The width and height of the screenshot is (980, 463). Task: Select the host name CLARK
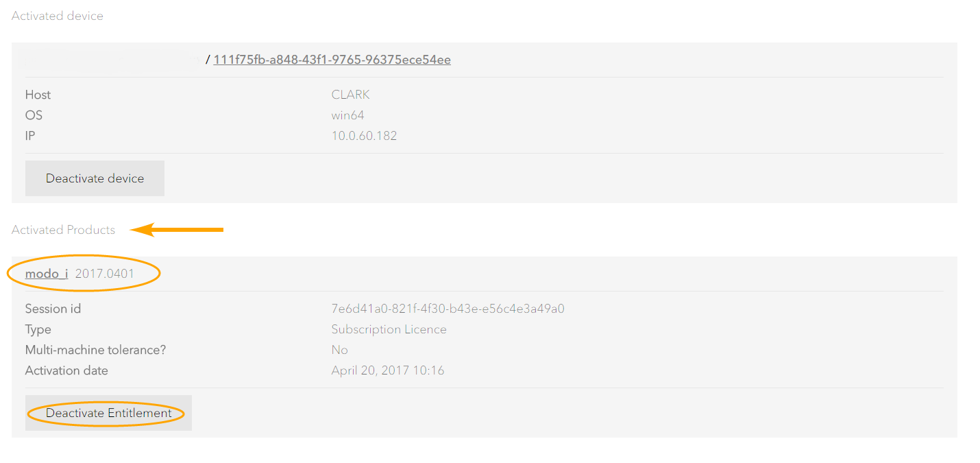click(x=350, y=95)
